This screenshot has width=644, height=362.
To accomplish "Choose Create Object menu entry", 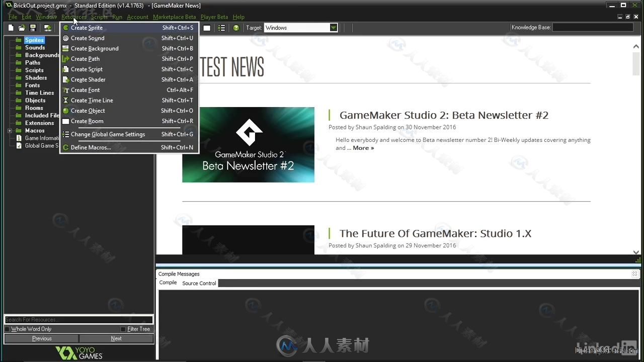I will [x=129, y=111].
